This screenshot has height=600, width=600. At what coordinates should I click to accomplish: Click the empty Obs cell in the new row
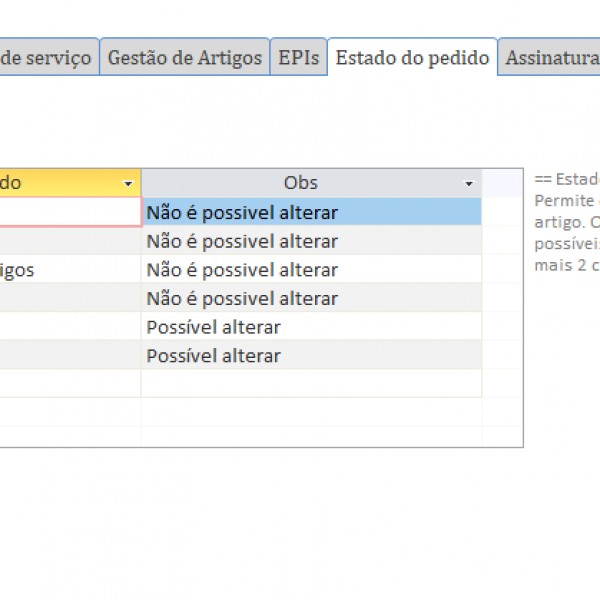pos(311,384)
